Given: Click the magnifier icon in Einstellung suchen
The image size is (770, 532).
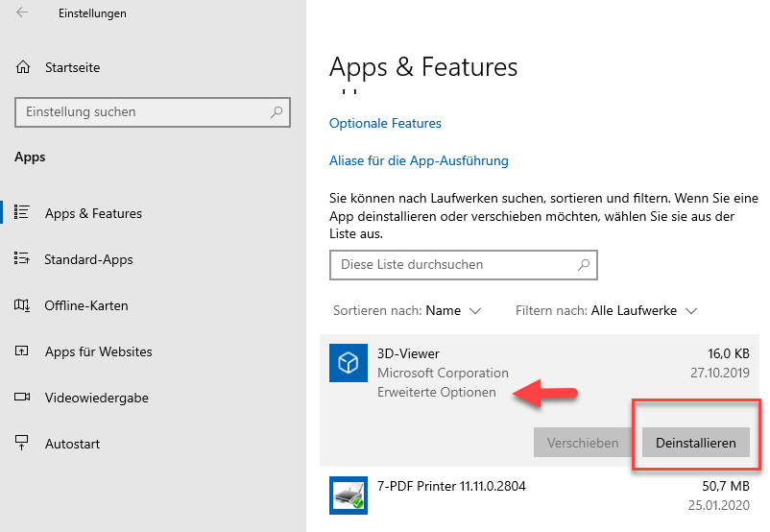Looking at the screenshot, I should 277,112.
